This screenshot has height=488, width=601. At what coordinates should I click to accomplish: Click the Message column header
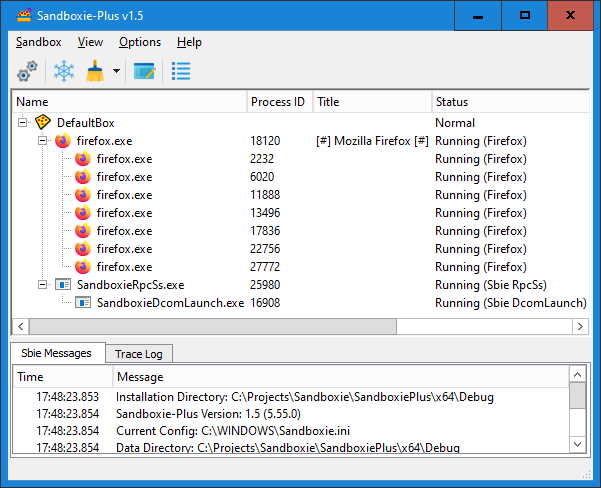[341, 377]
